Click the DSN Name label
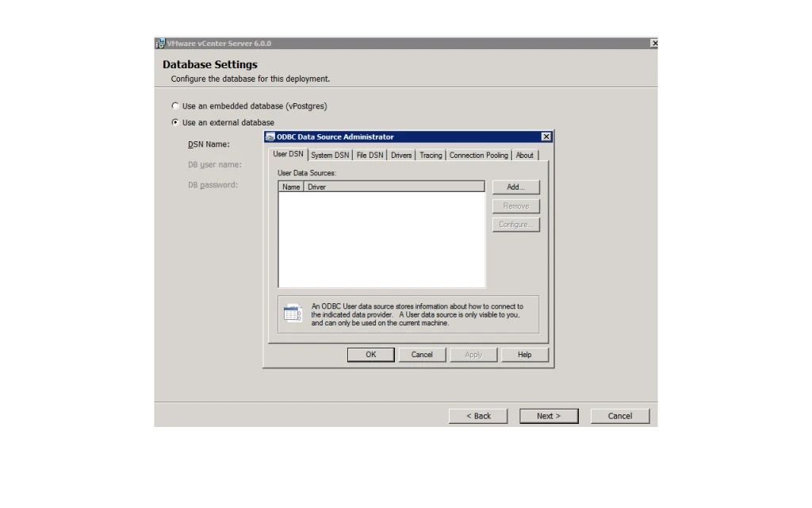 coord(209,144)
